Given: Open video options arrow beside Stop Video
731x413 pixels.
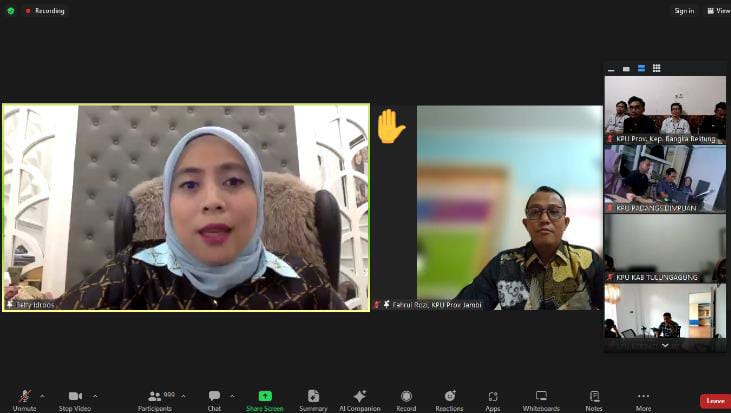Looking at the screenshot, I should [x=95, y=395].
